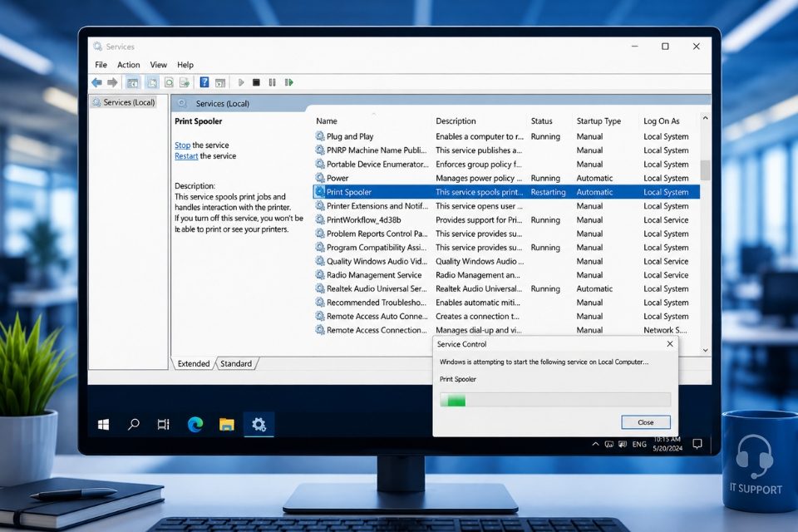Launch Microsoft Edge from the taskbar
798x532 pixels.
point(195,424)
